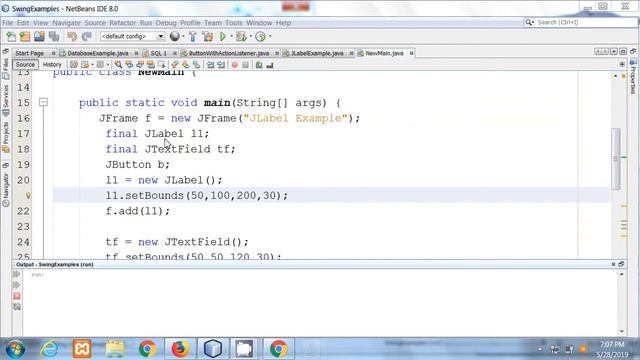Open the Debug menu

click(166, 23)
